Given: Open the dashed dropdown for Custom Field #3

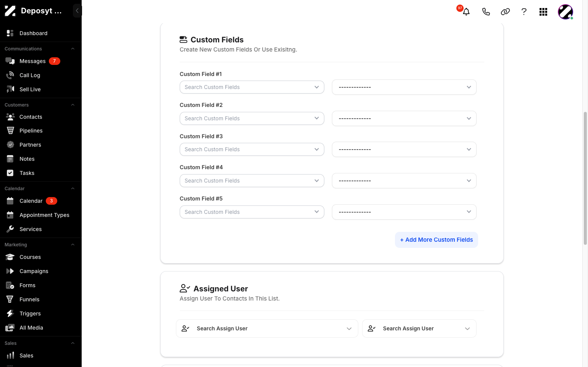Looking at the screenshot, I should 404,149.
